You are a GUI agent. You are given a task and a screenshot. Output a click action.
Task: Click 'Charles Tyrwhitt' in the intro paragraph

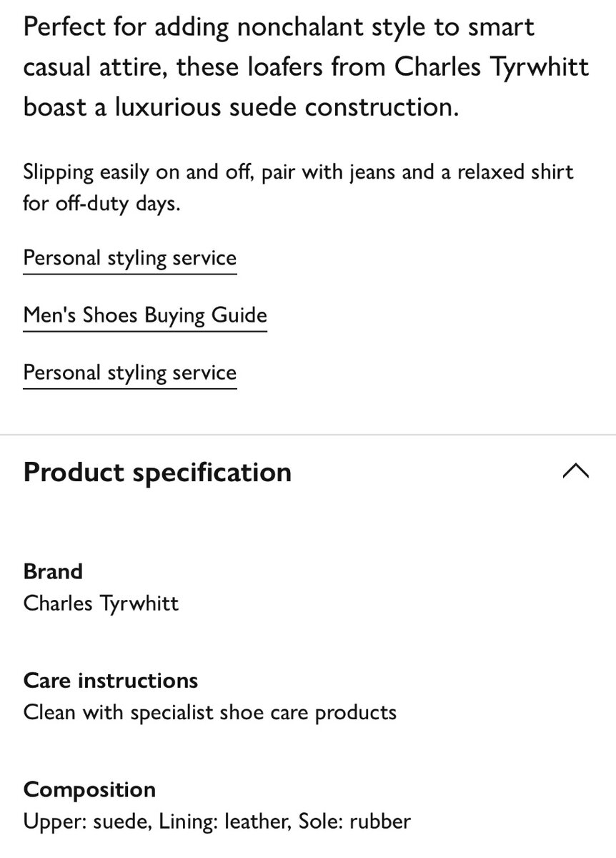[492, 67]
